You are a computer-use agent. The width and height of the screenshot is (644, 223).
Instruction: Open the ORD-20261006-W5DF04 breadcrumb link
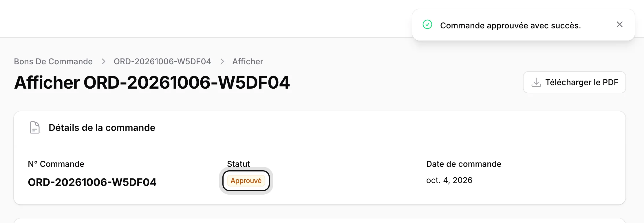point(162,61)
